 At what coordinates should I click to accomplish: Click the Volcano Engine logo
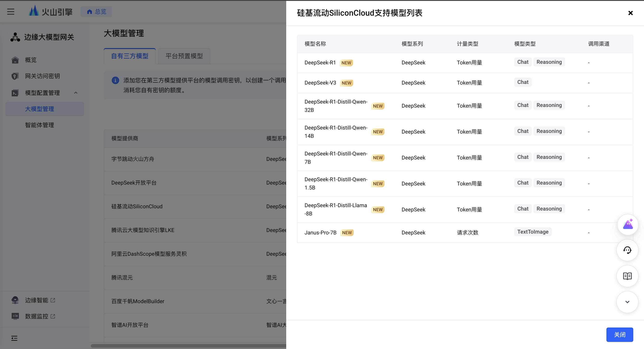[x=51, y=11]
